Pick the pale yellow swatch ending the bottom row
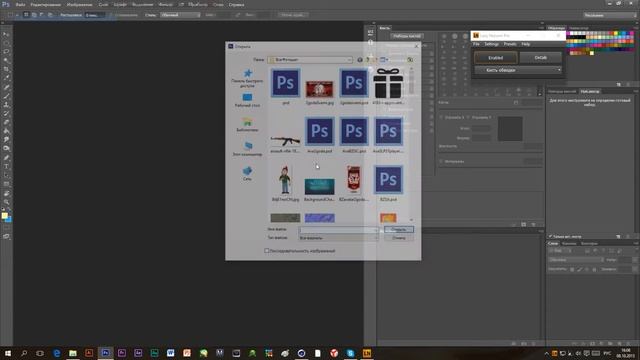 [x=592, y=53]
